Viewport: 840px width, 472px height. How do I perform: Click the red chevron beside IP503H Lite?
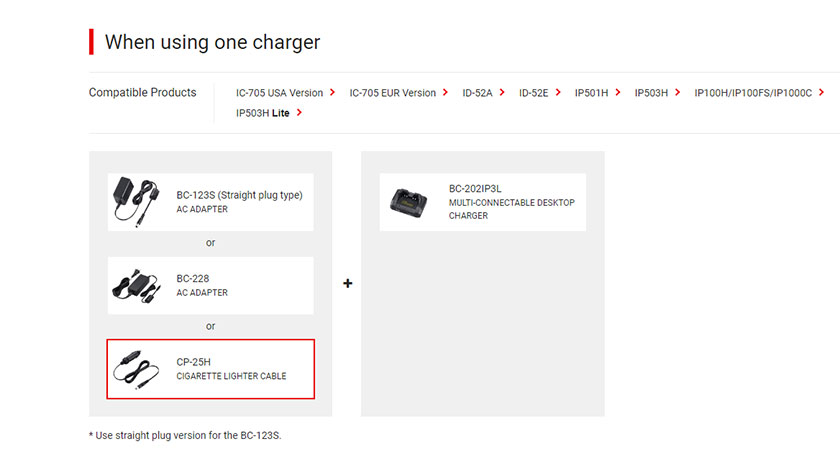click(x=299, y=113)
